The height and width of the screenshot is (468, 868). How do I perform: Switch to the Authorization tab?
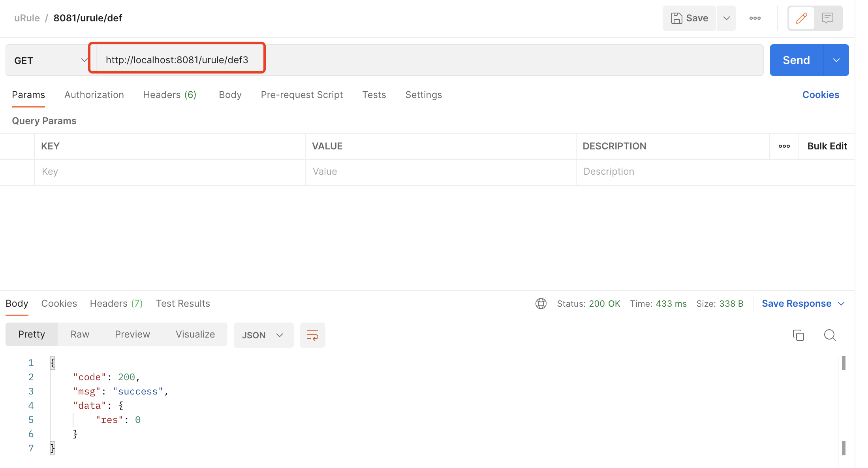(x=94, y=95)
